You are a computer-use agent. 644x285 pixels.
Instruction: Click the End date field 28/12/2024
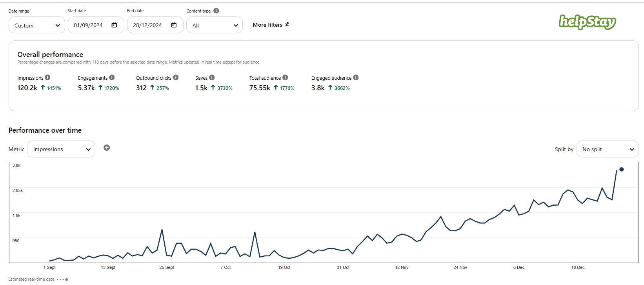coord(147,25)
